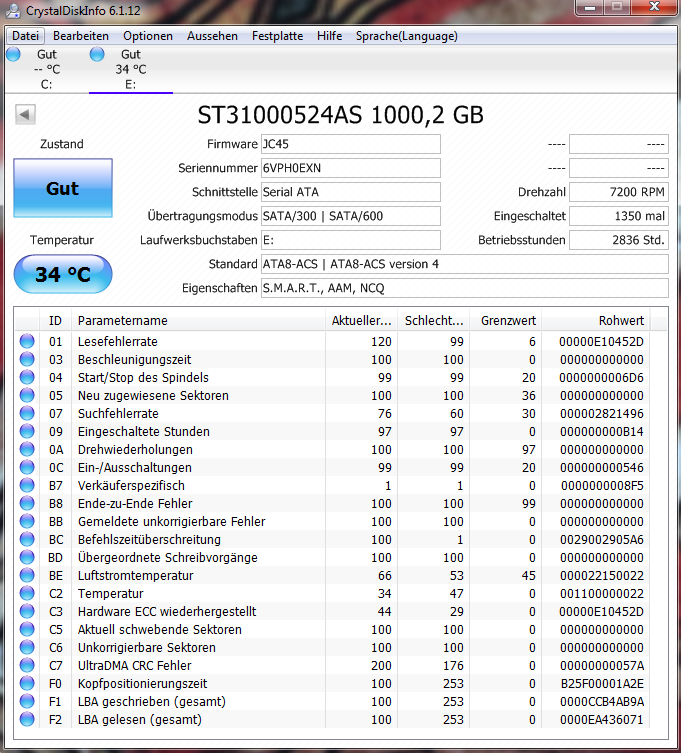Click the blue status orb for drive C:
The image size is (681, 753).
[x=13, y=54]
